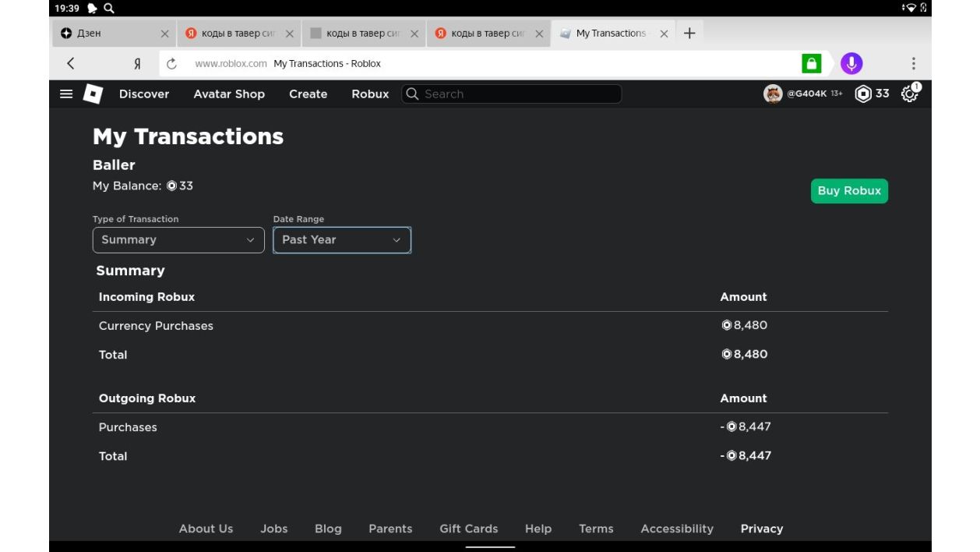This screenshot has height=552, width=980.
Task: Go to Create in the navbar
Action: (x=308, y=94)
